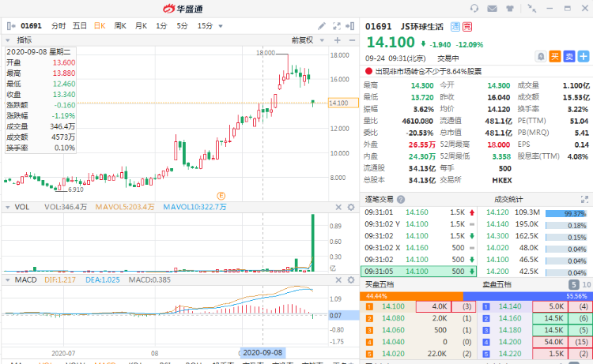The height and width of the screenshot is (364, 593).
Task: Click the DIF:1.217 MACD label
Action: click(60, 280)
